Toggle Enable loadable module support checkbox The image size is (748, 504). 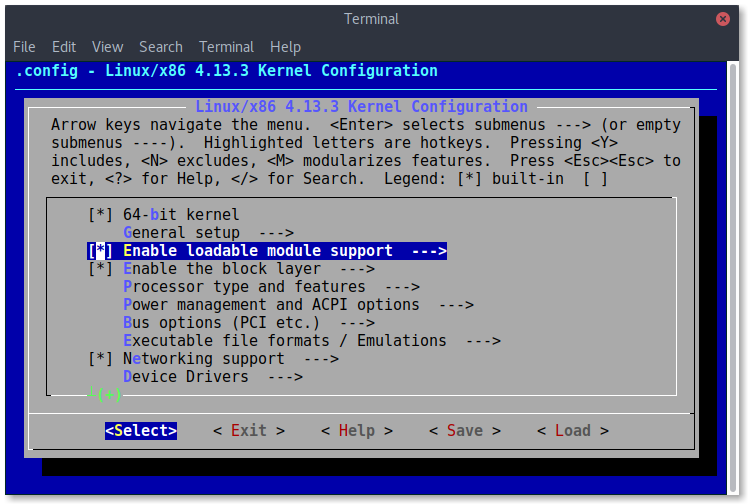pos(100,251)
